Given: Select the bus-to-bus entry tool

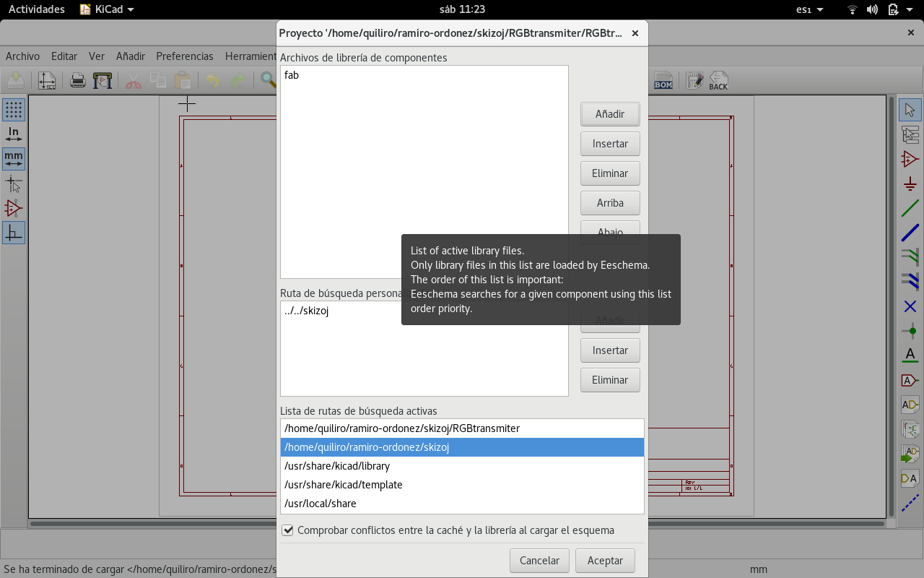Looking at the screenshot, I should click(910, 282).
